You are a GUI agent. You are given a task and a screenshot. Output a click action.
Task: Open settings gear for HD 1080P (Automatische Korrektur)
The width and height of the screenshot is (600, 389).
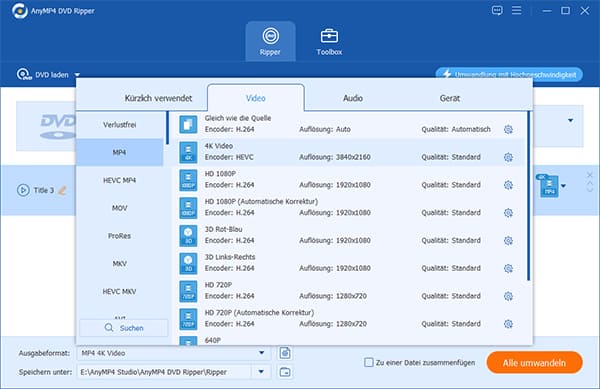tap(508, 213)
